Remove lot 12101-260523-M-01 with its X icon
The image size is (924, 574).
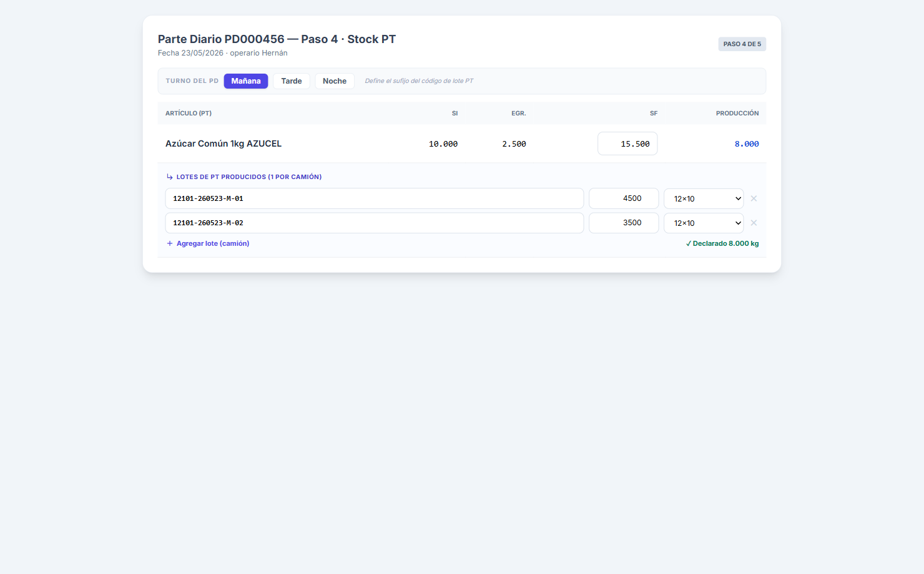pyautogui.click(x=754, y=198)
